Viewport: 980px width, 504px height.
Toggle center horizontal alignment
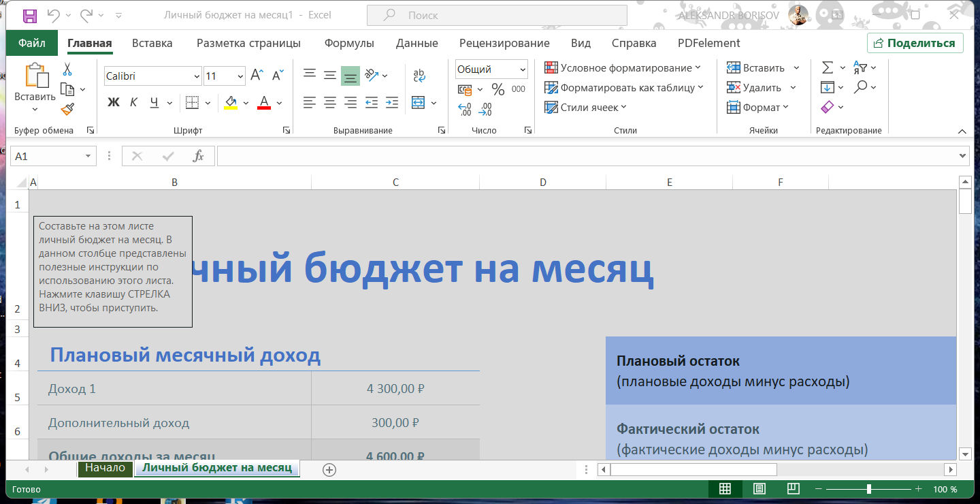tap(330, 103)
